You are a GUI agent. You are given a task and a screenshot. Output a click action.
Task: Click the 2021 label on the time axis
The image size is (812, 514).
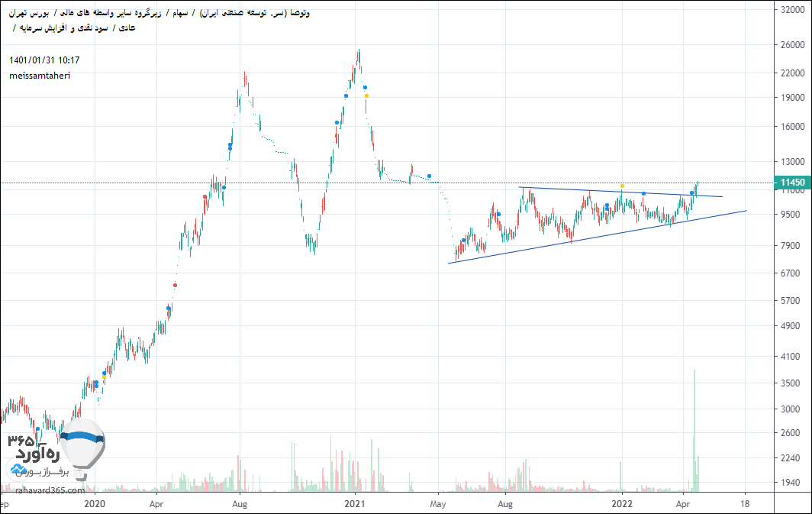pyautogui.click(x=356, y=504)
